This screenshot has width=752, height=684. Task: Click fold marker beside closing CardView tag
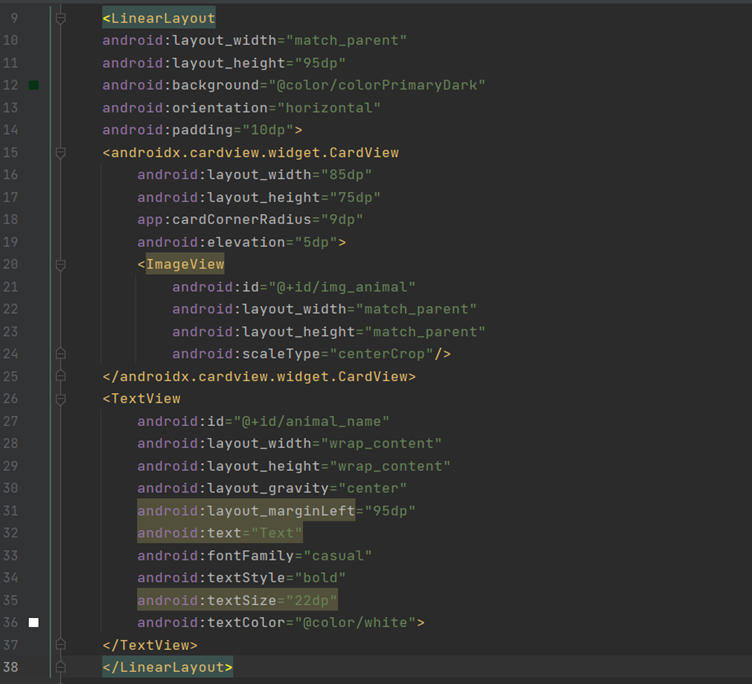pyautogui.click(x=61, y=377)
